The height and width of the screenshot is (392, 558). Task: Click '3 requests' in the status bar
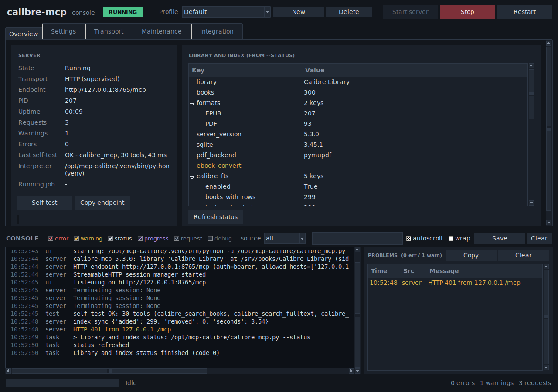535,383
